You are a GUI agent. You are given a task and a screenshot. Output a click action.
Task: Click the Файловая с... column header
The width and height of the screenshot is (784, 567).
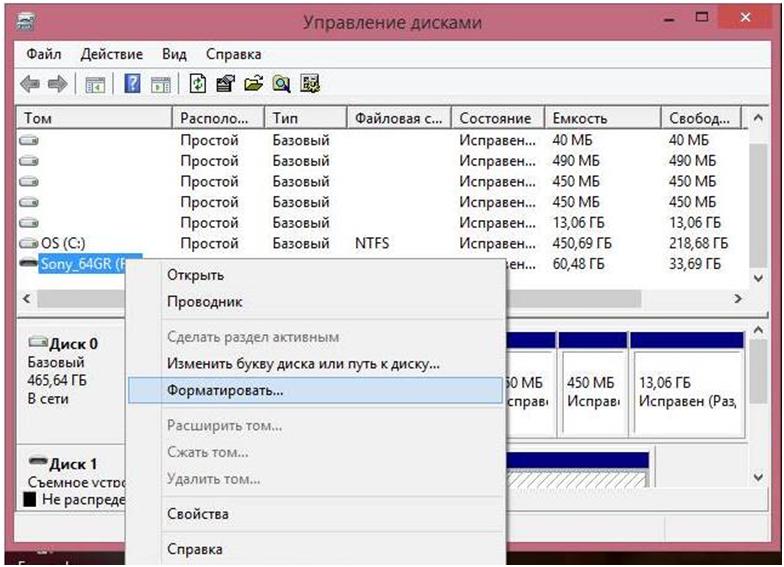[x=398, y=118]
